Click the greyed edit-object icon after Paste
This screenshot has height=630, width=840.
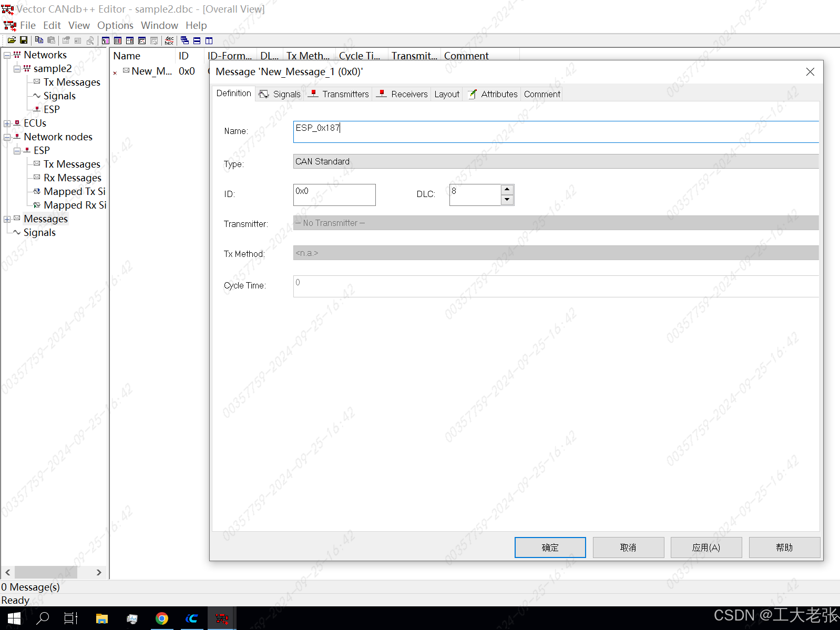coord(66,40)
